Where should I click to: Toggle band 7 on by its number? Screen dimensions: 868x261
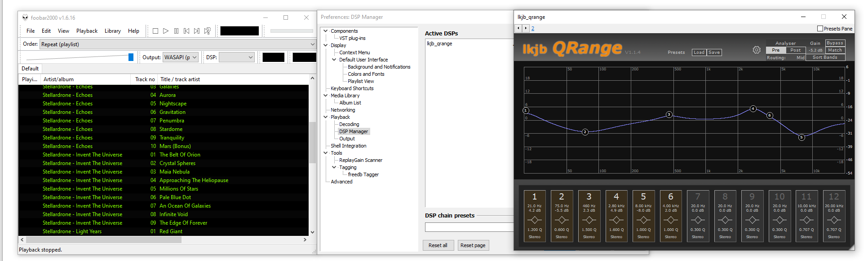tap(698, 196)
